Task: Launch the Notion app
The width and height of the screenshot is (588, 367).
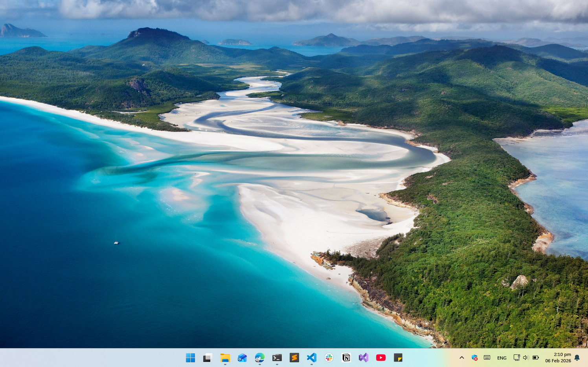Action: (x=346, y=358)
